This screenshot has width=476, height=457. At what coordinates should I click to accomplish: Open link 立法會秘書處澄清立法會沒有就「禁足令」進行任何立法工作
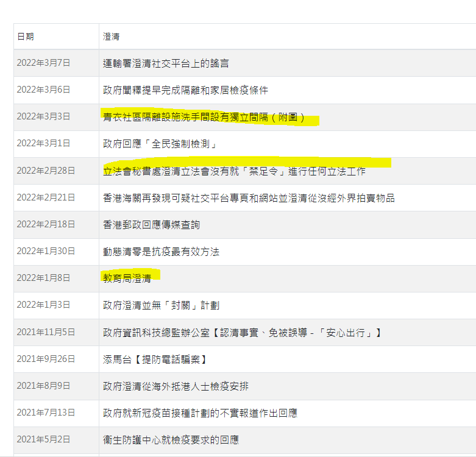pos(234,171)
